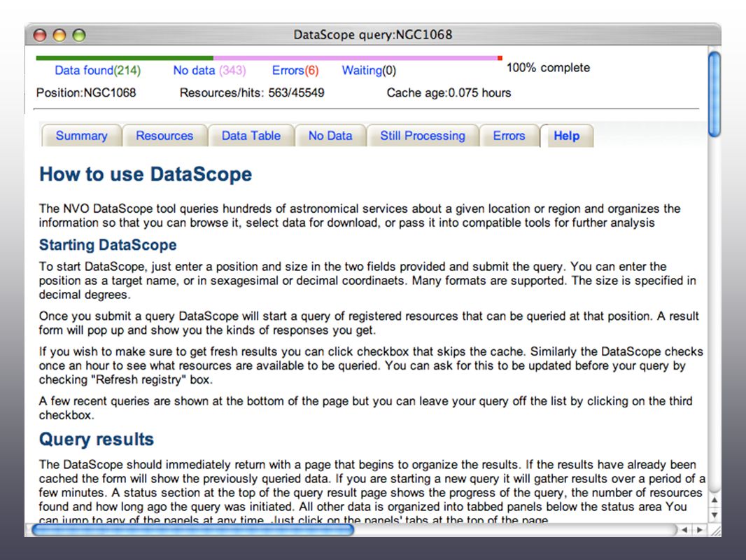Image resolution: width=746 pixels, height=560 pixels.
Task: Click the Data found(214) link
Action: [97, 71]
